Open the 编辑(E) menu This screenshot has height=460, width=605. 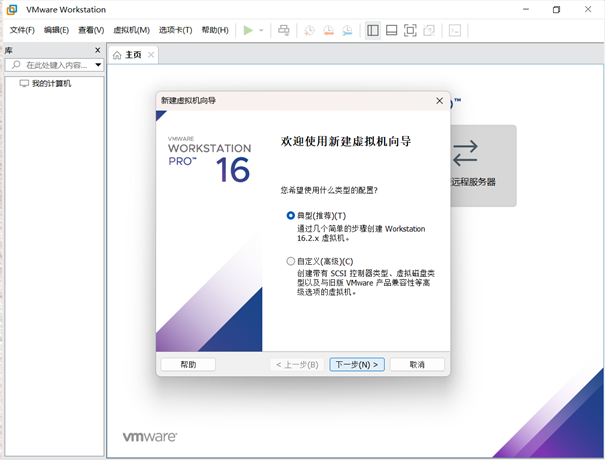[56, 30]
